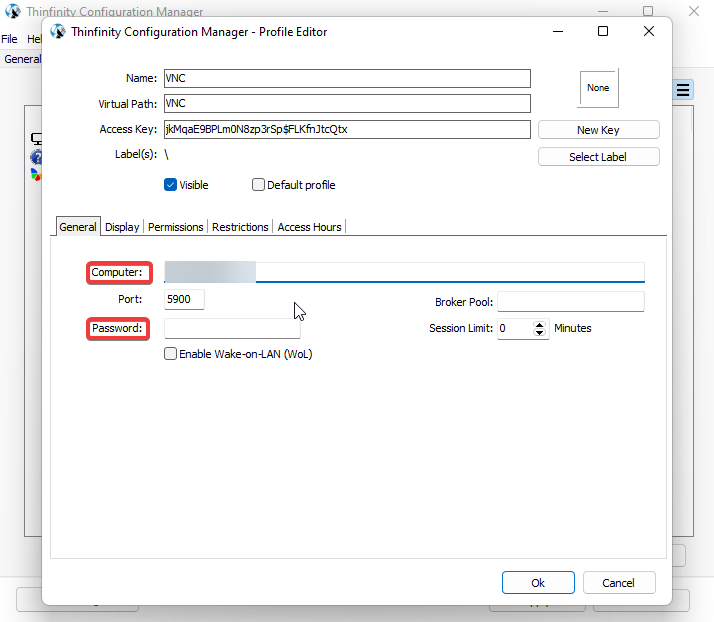714x622 pixels.
Task: Switch to the Display tab
Action: pos(122,227)
